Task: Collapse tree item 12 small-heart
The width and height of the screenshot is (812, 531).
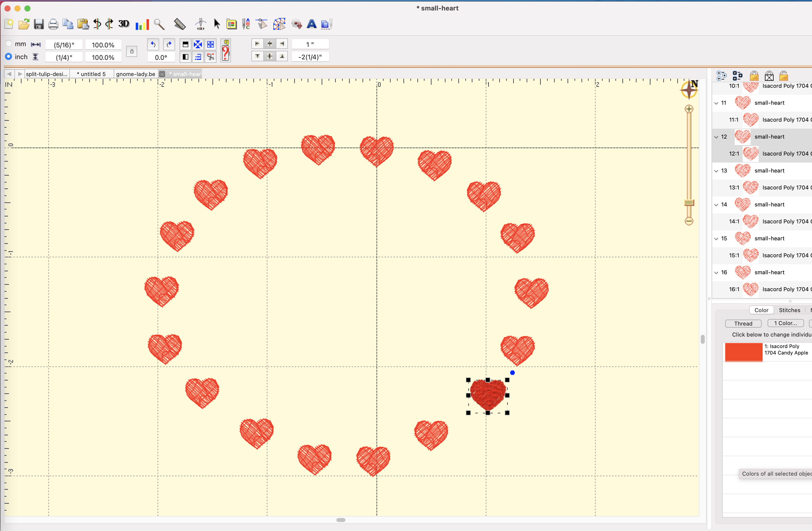Action: (716, 137)
